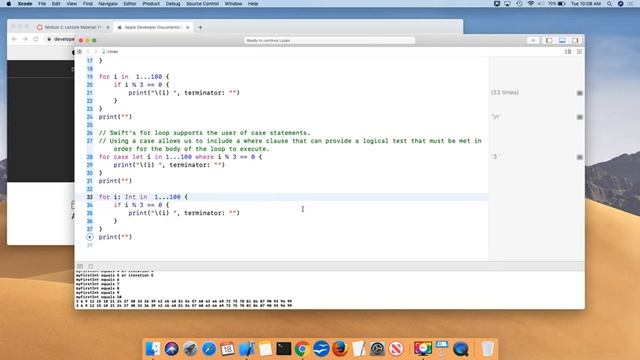Click the browser forward arrow
The height and width of the screenshot is (360, 640).
point(25,39)
